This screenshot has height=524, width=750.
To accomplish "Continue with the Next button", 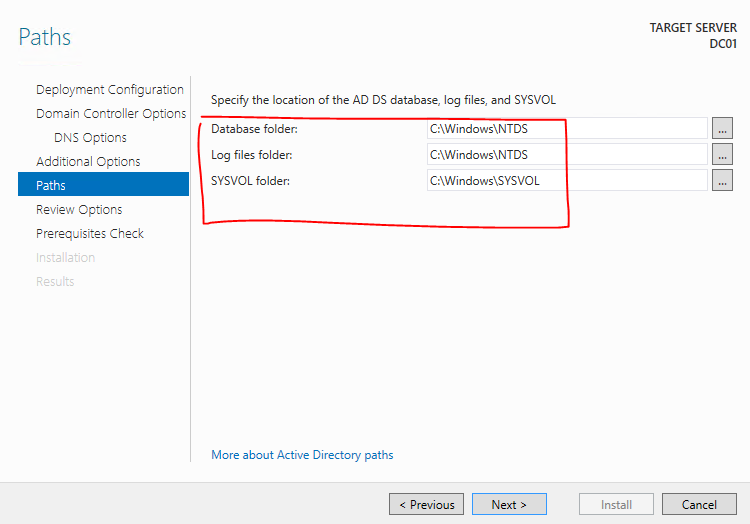I will (509, 504).
